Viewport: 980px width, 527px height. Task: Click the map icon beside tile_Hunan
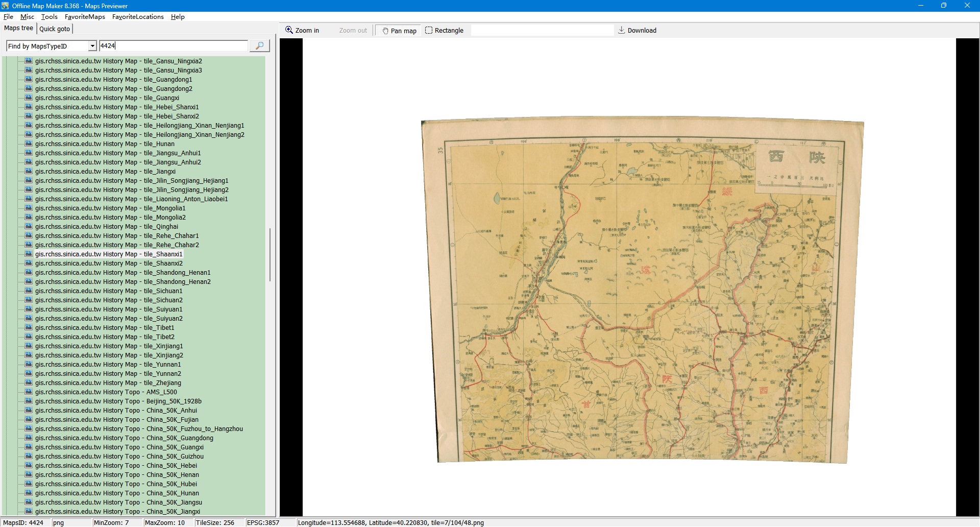[x=29, y=144]
